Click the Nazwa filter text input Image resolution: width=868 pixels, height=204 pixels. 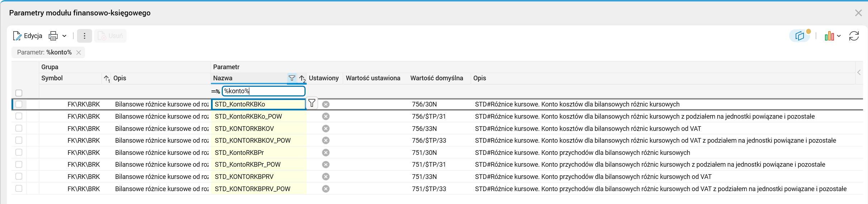(x=263, y=91)
